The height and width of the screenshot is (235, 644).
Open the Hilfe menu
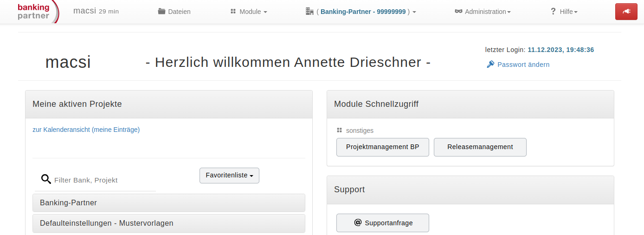click(564, 12)
